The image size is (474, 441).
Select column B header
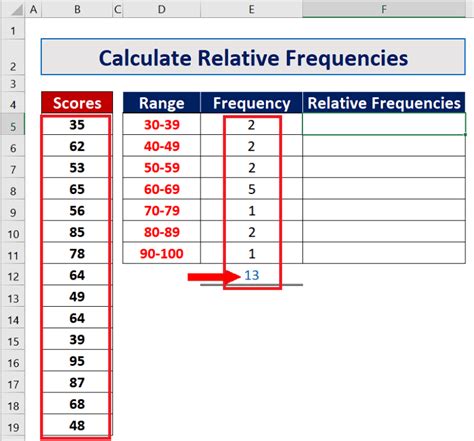pyautogui.click(x=77, y=9)
